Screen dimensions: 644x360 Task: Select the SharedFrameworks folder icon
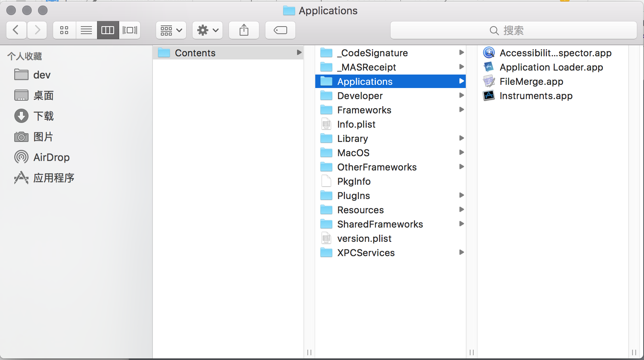[326, 224]
